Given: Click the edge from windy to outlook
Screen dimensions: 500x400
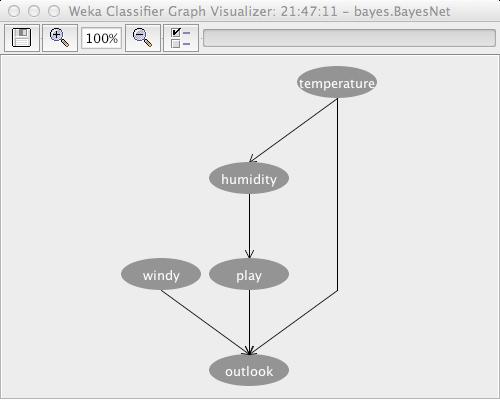Looking at the screenshot, I should click(205, 322).
